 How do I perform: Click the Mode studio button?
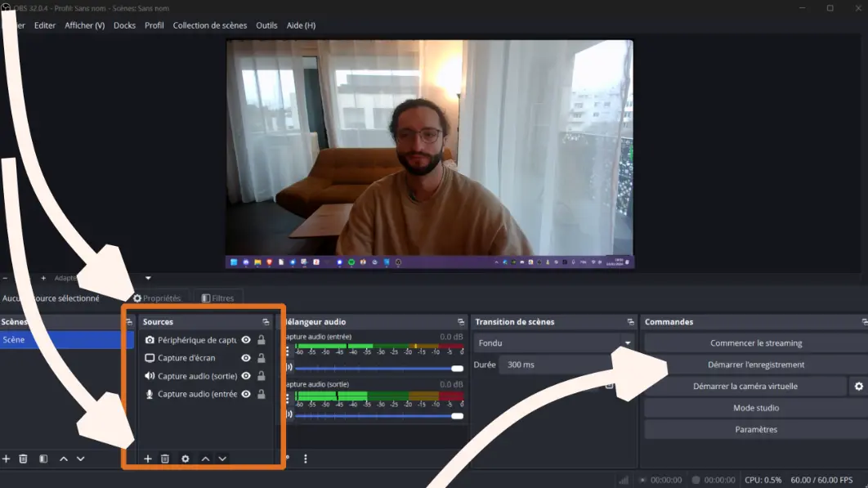pyautogui.click(x=755, y=408)
